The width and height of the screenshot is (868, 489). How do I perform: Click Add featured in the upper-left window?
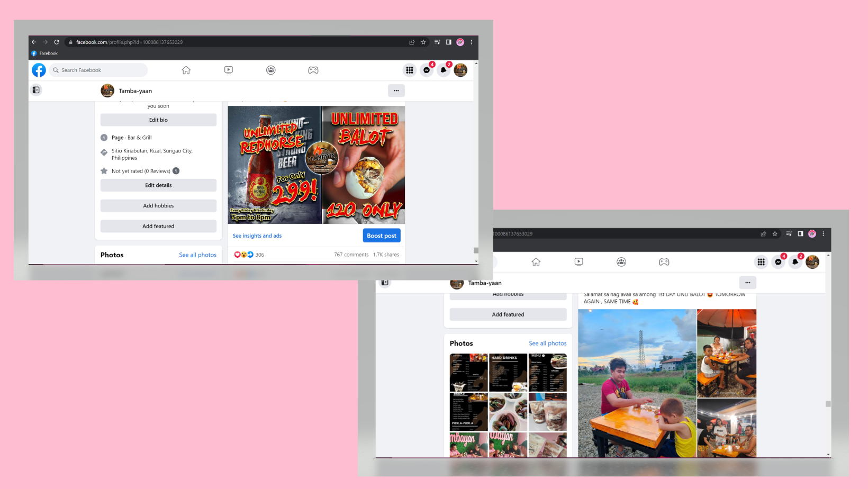tap(158, 227)
